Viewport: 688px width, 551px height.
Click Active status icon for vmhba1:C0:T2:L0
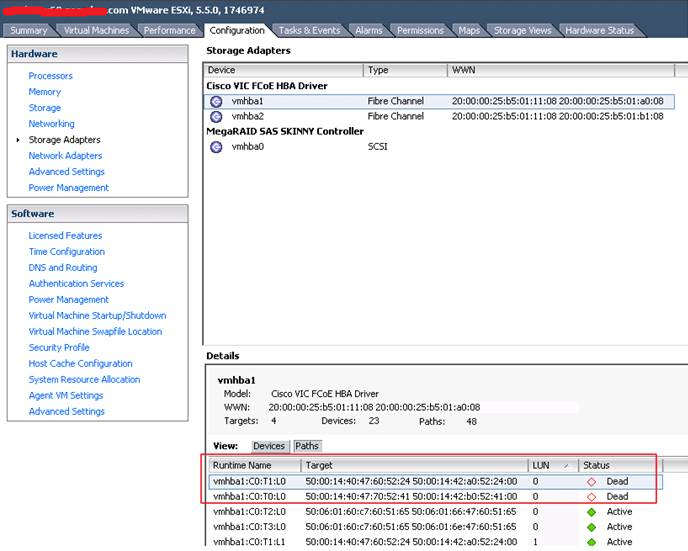[x=591, y=512]
